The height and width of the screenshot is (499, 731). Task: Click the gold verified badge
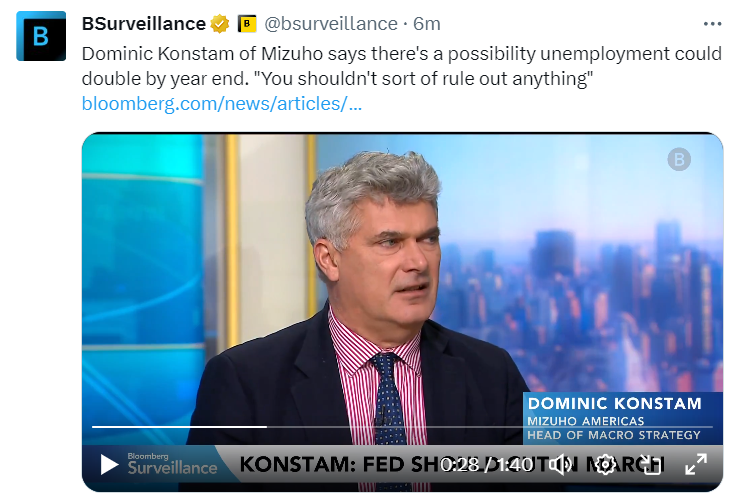pos(220,23)
